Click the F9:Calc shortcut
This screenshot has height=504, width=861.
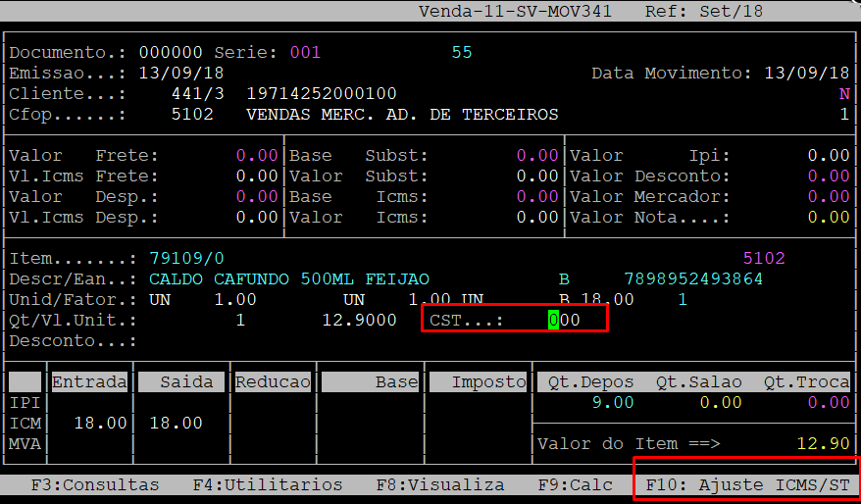pyautogui.click(x=576, y=484)
